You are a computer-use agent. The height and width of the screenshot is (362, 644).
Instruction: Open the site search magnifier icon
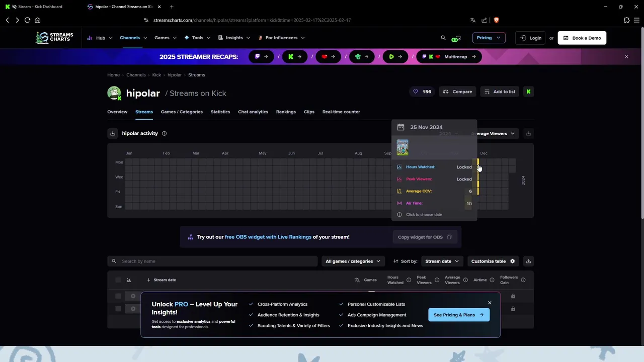pyautogui.click(x=443, y=38)
